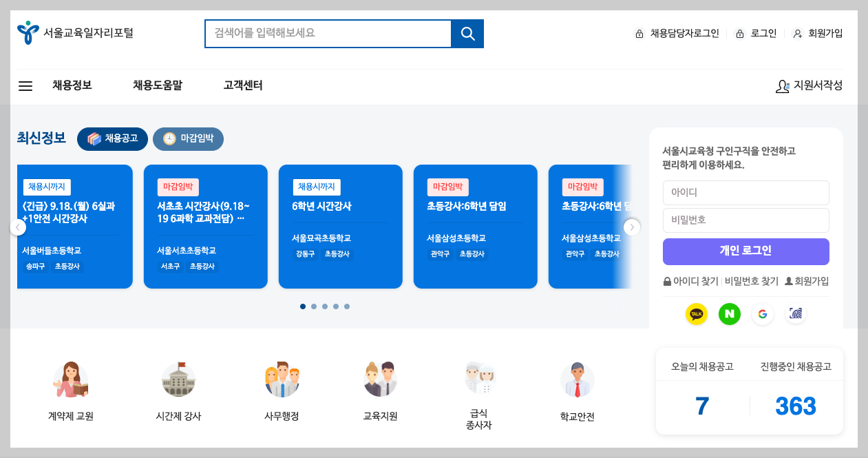Log in using the Google icon
This screenshot has height=458, width=868.
coord(762,314)
